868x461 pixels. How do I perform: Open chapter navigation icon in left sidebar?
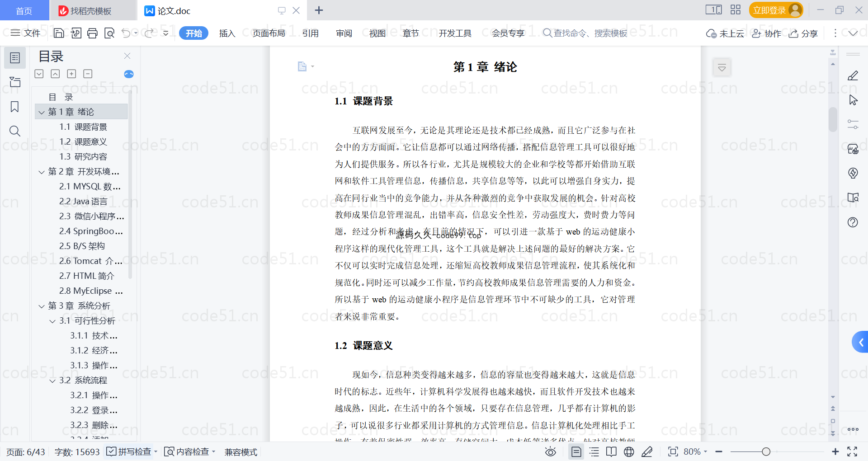(x=15, y=82)
